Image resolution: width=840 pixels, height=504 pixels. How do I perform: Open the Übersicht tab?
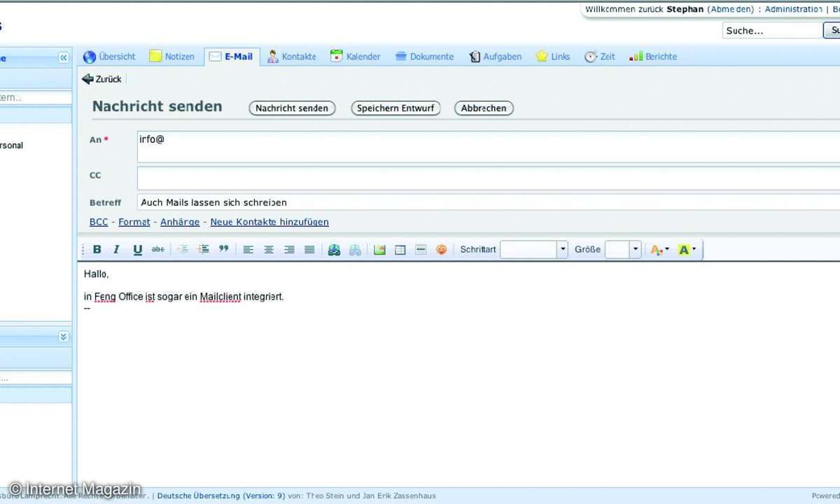point(109,57)
